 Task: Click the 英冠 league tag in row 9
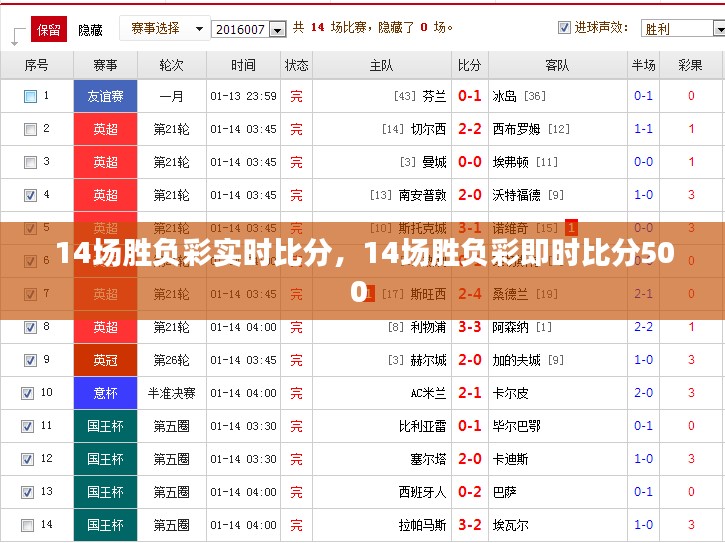[105, 360]
